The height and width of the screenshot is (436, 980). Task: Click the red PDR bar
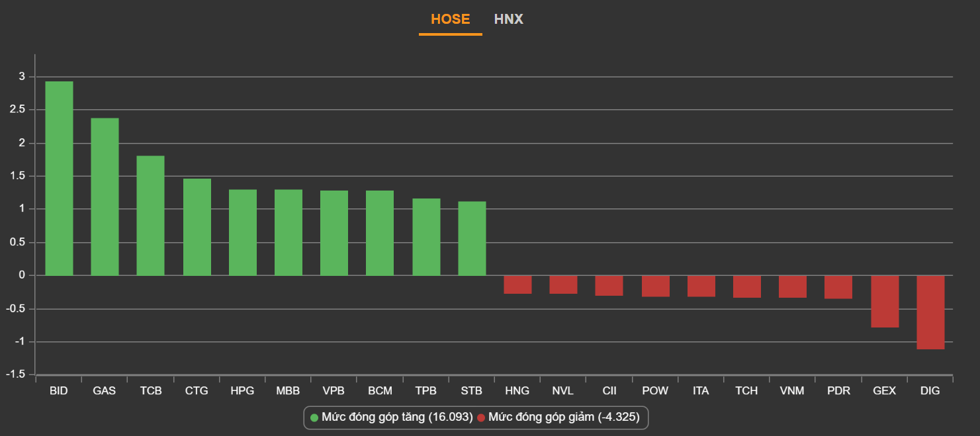point(838,287)
